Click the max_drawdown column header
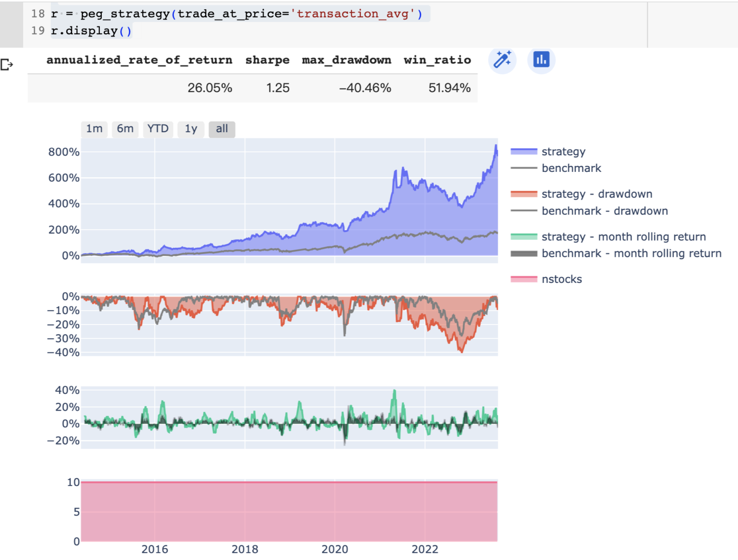738x560 pixels. point(346,60)
